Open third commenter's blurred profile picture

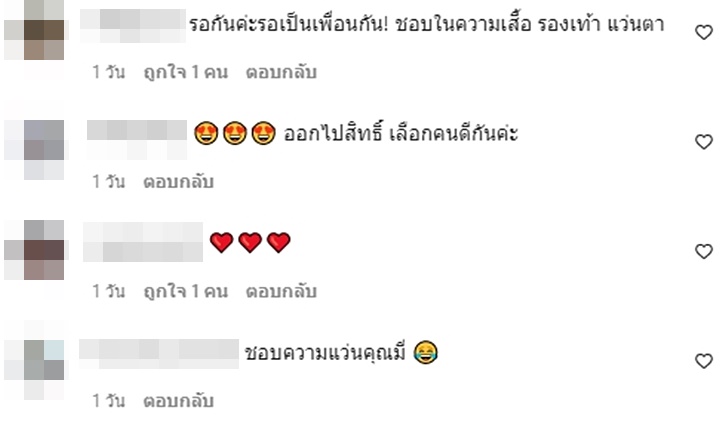pyautogui.click(x=36, y=250)
